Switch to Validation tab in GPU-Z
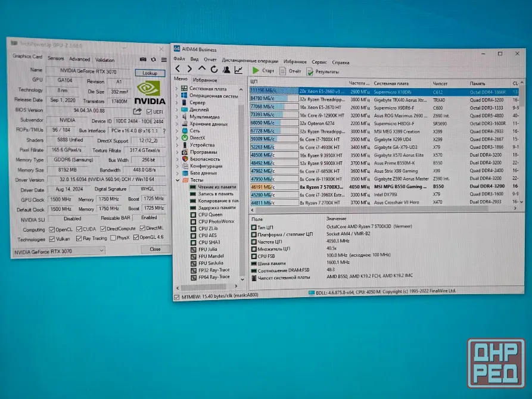 click(x=105, y=60)
